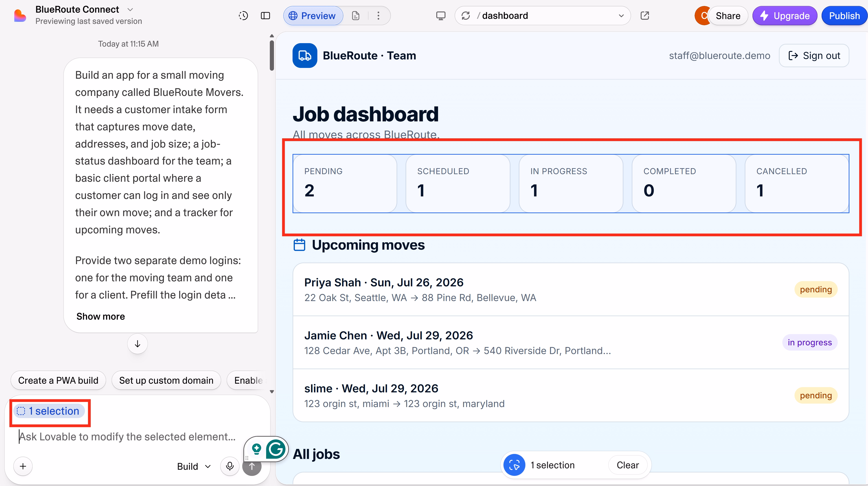This screenshot has width=868, height=486.
Task: Click the chat panel scrollbar thumb
Action: 272,55
